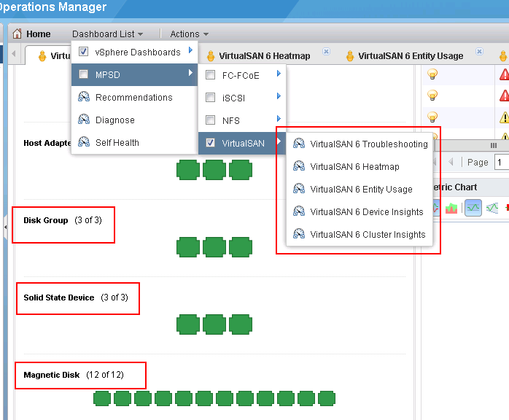Open the Dashboard List dropdown
Screen dimensions: 509x420
tap(107, 34)
